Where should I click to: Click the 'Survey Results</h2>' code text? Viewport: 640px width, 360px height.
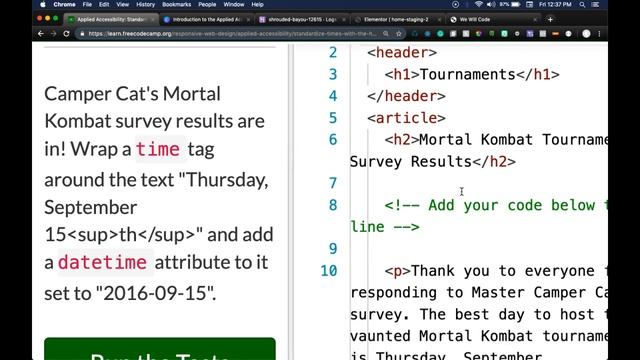point(433,162)
